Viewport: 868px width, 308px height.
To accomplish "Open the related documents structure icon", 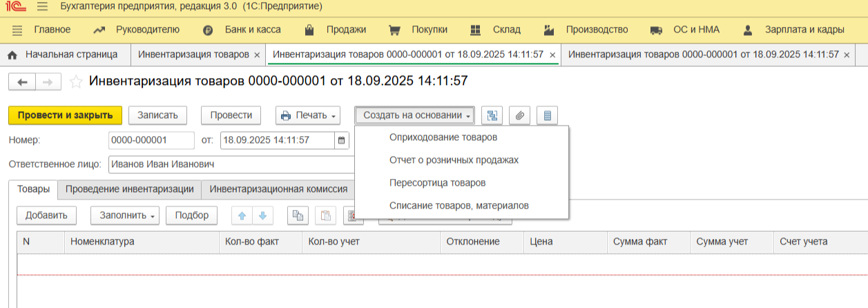I will (x=492, y=115).
